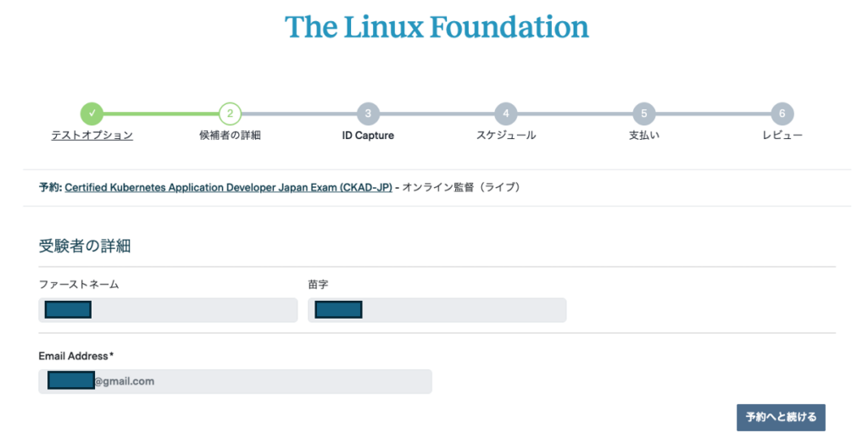The image size is (868, 444).
Task: Go back to テストオプション step
Action: (x=92, y=136)
